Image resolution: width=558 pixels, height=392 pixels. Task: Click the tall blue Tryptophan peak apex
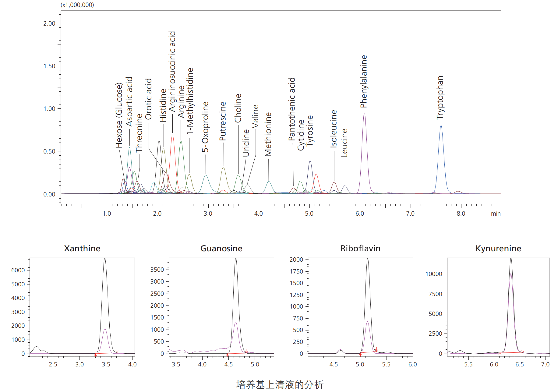click(441, 126)
